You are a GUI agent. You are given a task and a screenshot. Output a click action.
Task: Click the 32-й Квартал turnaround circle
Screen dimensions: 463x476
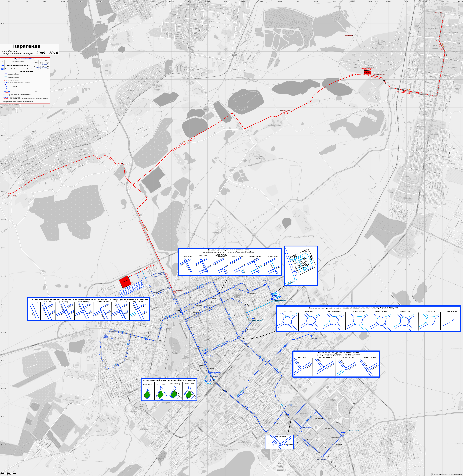(x=267, y=284)
